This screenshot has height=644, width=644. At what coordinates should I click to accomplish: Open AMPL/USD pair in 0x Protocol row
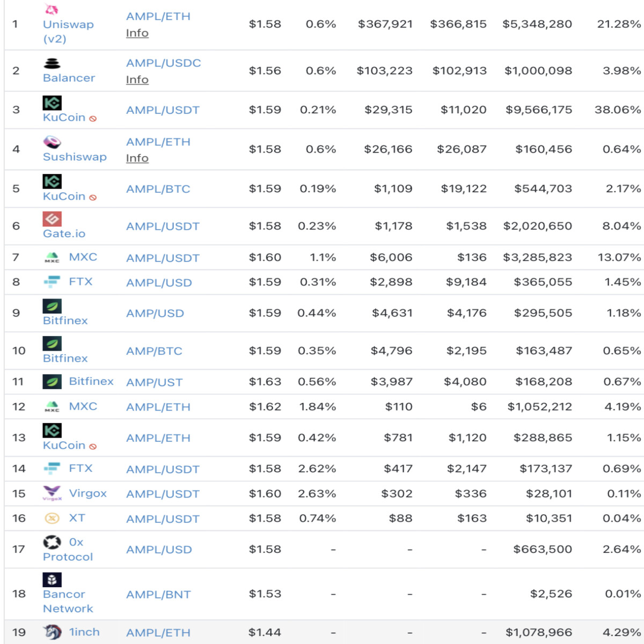tap(159, 550)
